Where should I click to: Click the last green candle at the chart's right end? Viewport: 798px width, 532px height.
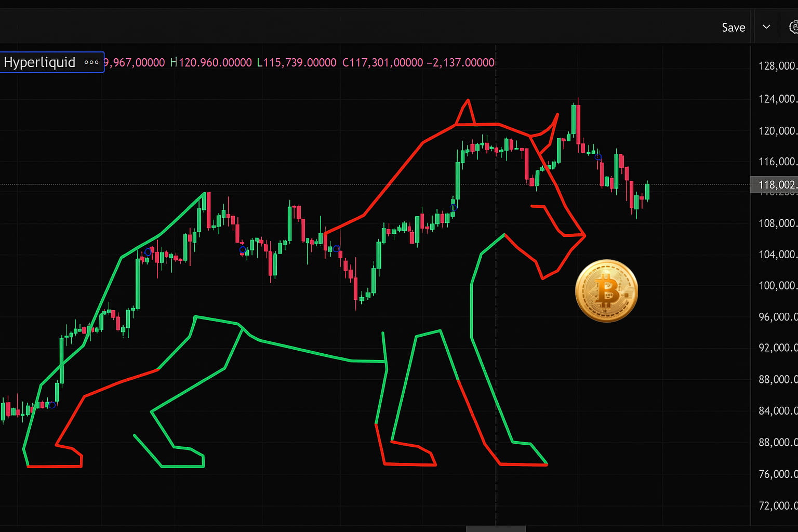pos(647,191)
